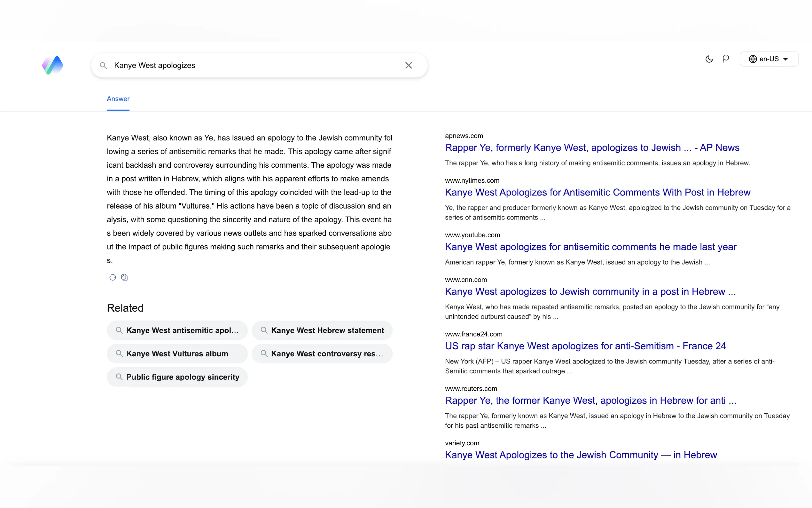This screenshot has height=508, width=812.
Task: Search related Kanye West antisemitic apology
Action: point(177,330)
